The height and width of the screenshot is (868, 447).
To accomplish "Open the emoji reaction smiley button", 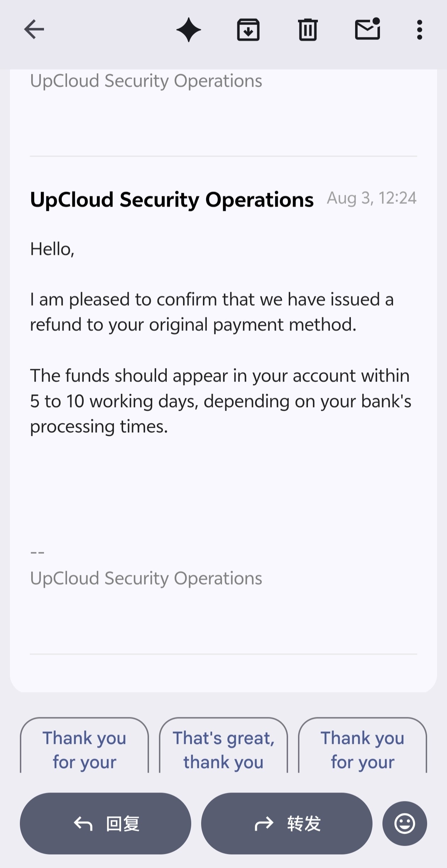I will 405,823.
